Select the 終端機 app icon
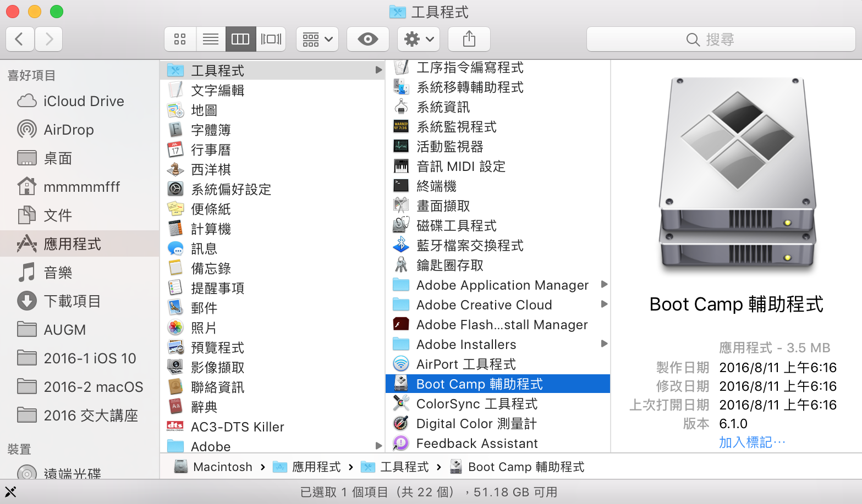 [401, 186]
